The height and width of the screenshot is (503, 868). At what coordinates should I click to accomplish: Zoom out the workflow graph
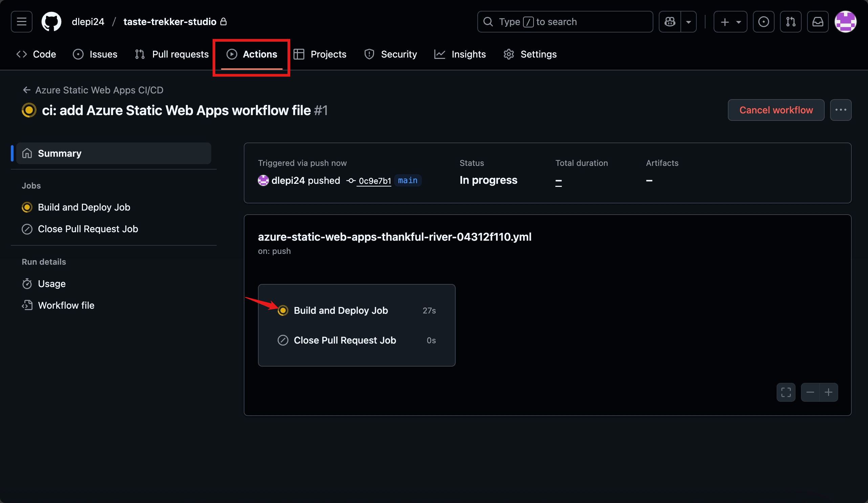[810, 392]
